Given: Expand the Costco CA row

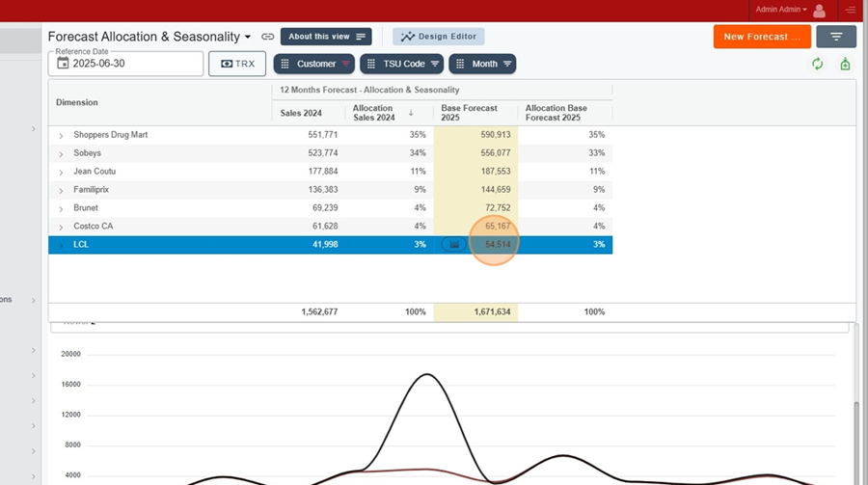Looking at the screenshot, I should pos(61,227).
